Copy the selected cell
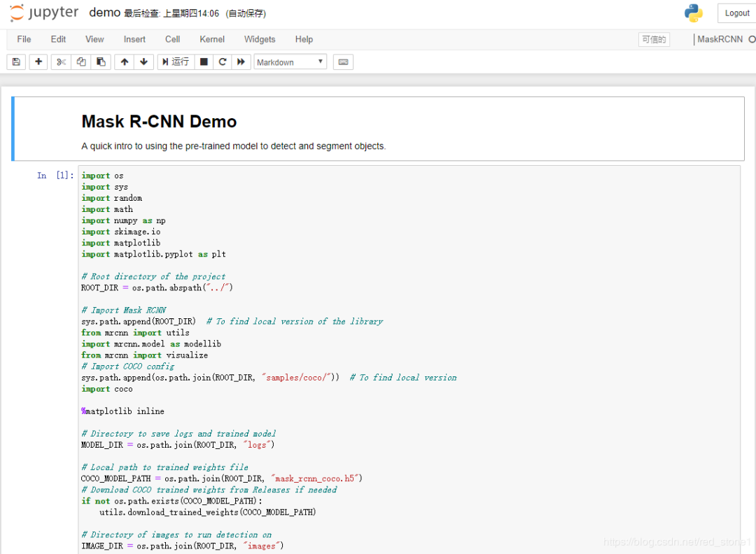Viewport: 756px width, 554px height. [x=80, y=62]
